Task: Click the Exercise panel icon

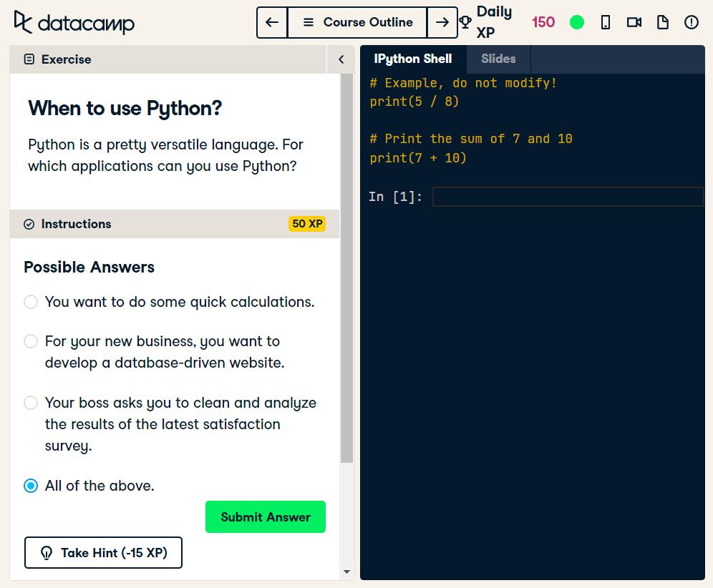Action: click(x=29, y=59)
